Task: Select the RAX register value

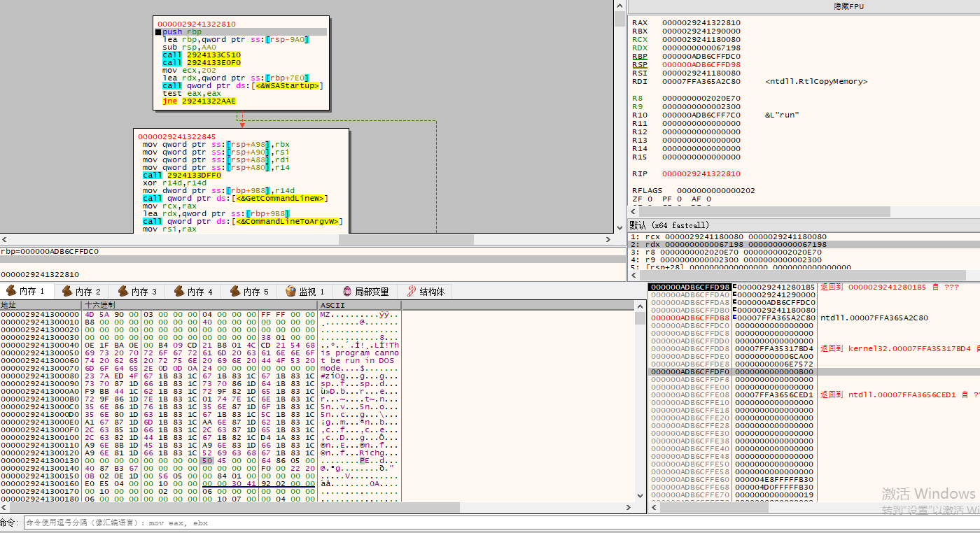Action: [x=701, y=23]
